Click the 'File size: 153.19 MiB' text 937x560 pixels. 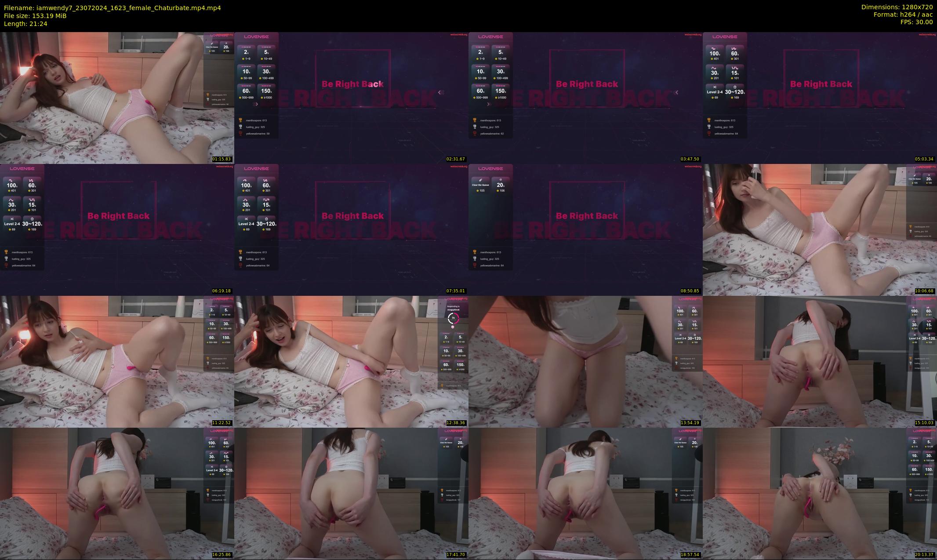pos(35,15)
